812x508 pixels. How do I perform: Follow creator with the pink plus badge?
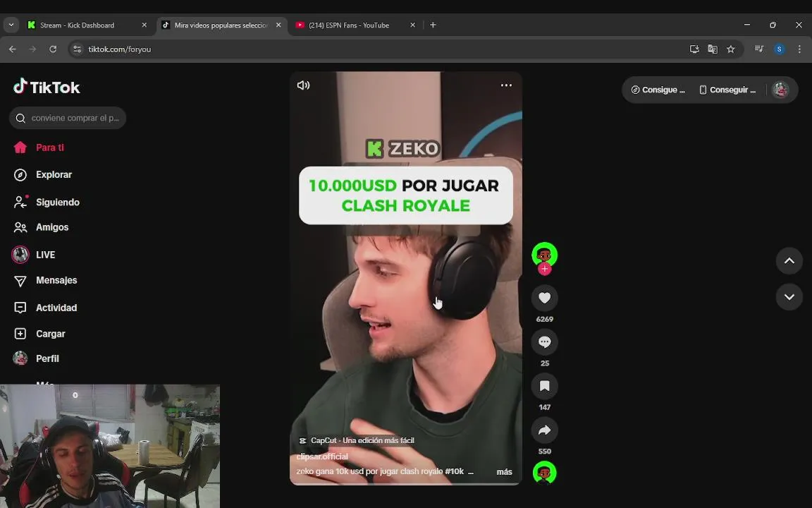click(544, 269)
